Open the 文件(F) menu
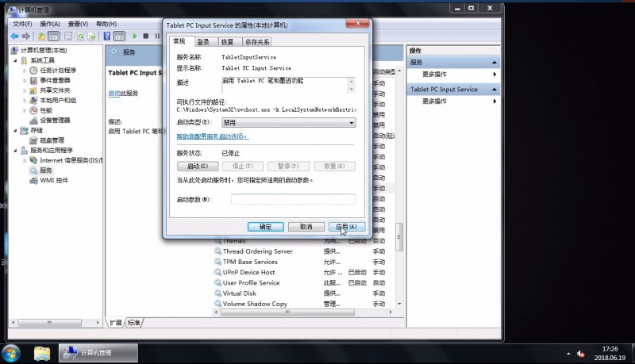The height and width of the screenshot is (364, 635). (22, 24)
